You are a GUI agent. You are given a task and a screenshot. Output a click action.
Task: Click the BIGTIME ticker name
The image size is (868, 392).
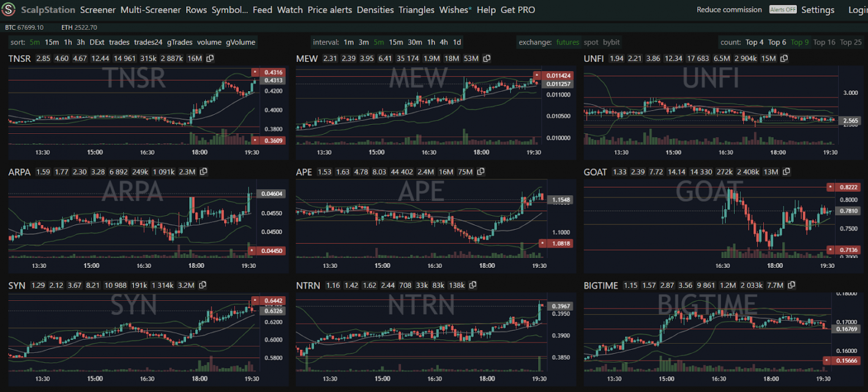[601, 286]
